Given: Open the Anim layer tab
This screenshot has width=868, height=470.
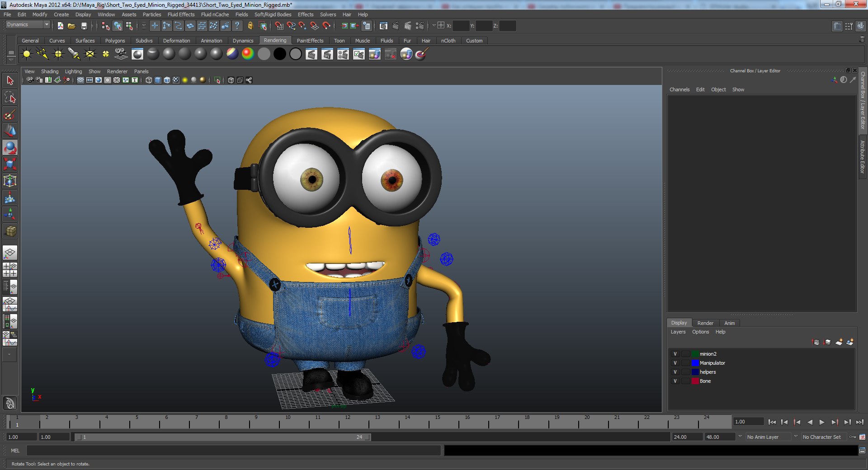Looking at the screenshot, I should (729, 323).
